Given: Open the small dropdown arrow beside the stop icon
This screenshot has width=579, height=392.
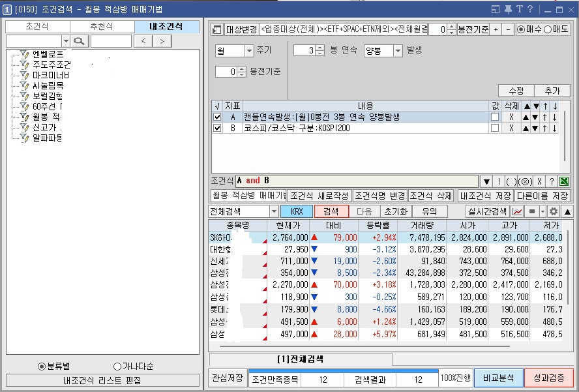Looking at the screenshot, I should click(x=542, y=212).
